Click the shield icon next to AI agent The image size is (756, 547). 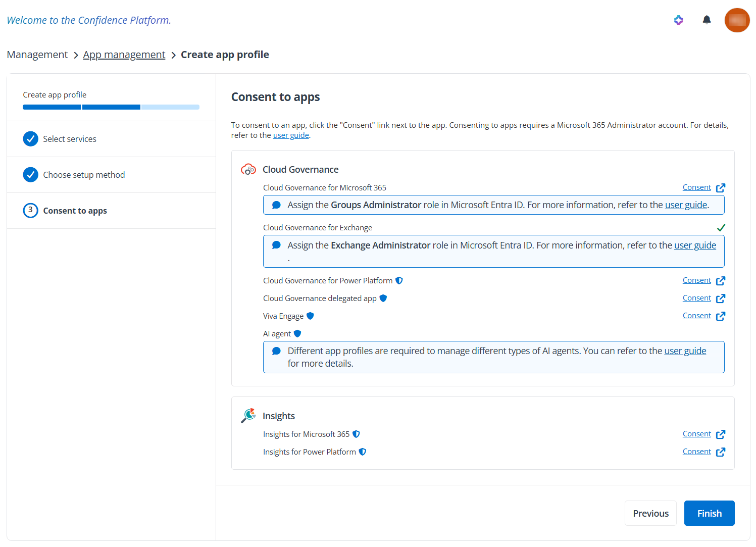click(297, 333)
